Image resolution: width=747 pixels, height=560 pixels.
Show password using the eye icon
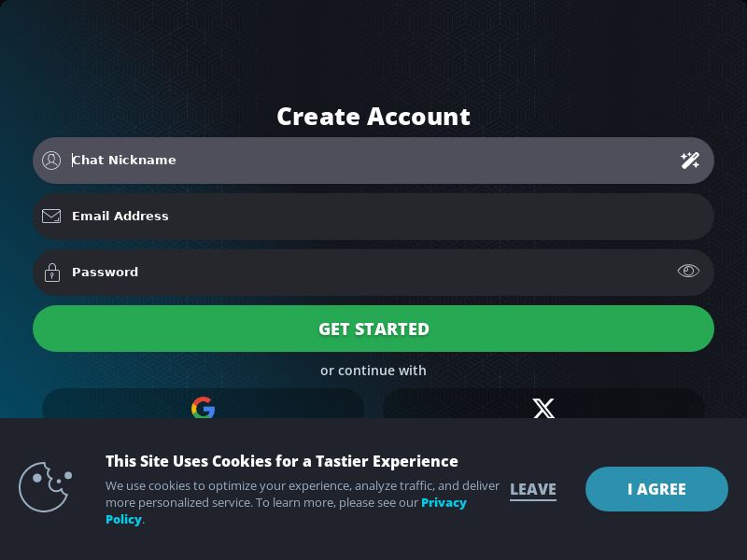[x=688, y=272]
